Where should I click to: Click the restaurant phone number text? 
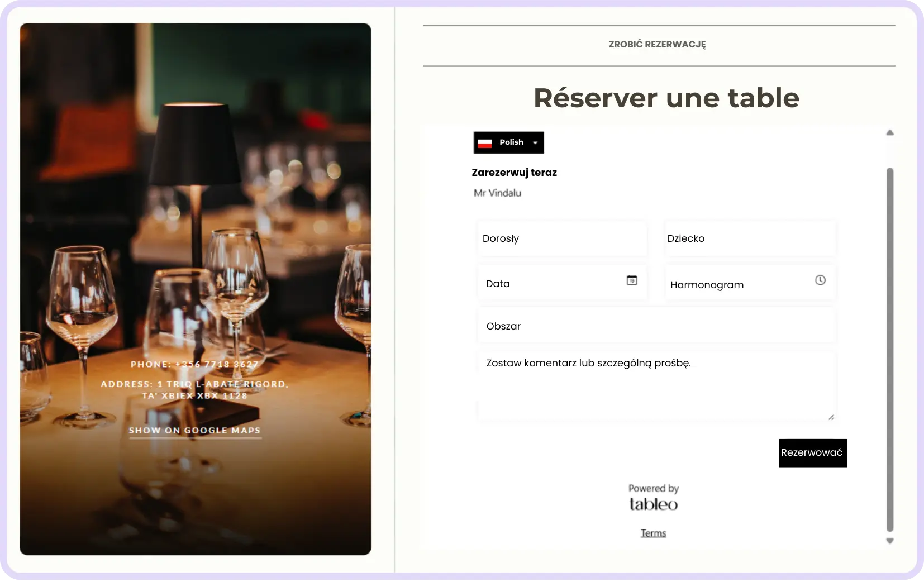tap(195, 364)
